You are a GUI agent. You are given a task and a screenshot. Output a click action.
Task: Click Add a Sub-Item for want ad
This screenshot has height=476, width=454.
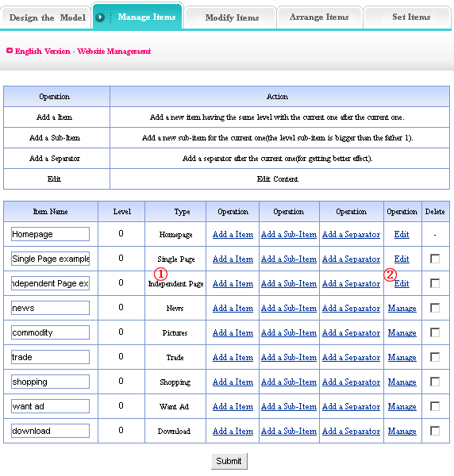[289, 406]
